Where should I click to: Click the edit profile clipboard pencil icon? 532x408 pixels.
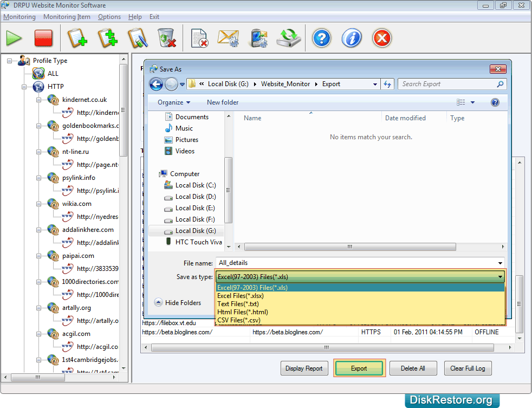138,38
